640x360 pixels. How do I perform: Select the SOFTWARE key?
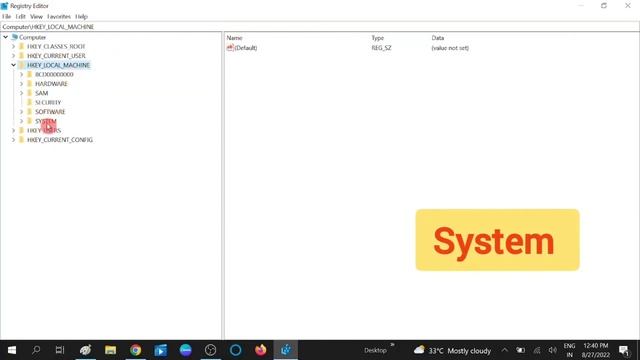tap(50, 112)
